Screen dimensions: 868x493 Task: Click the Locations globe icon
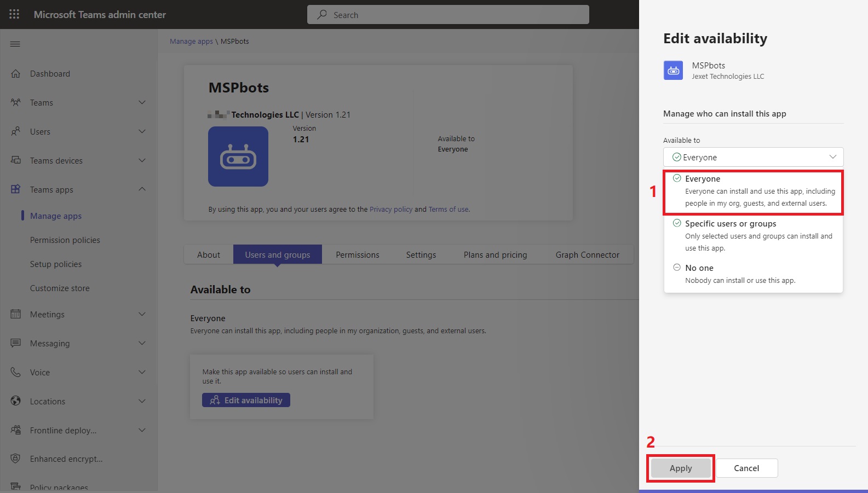16,401
